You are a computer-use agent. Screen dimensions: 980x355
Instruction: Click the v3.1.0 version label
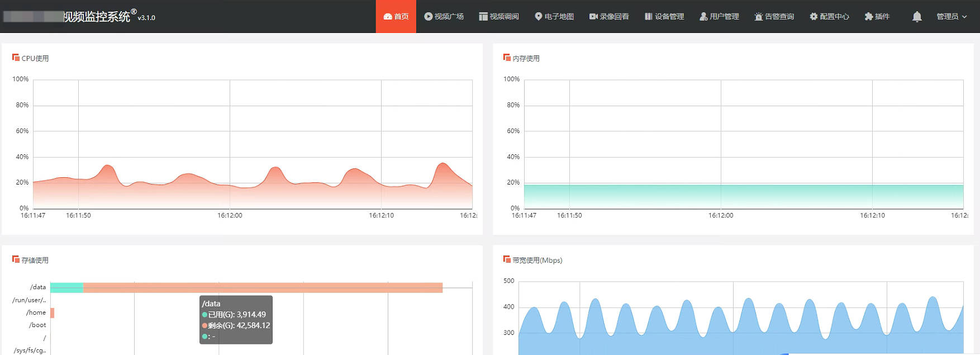click(146, 18)
